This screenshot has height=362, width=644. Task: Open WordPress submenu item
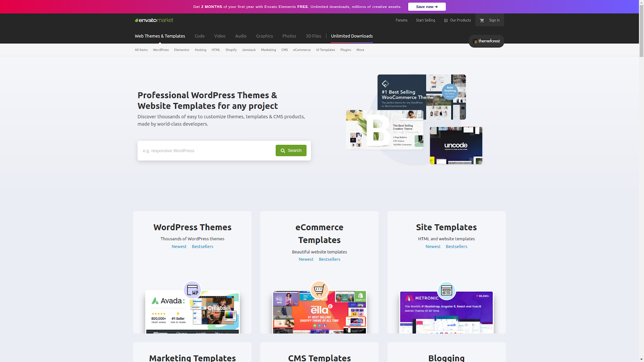pyautogui.click(x=161, y=50)
